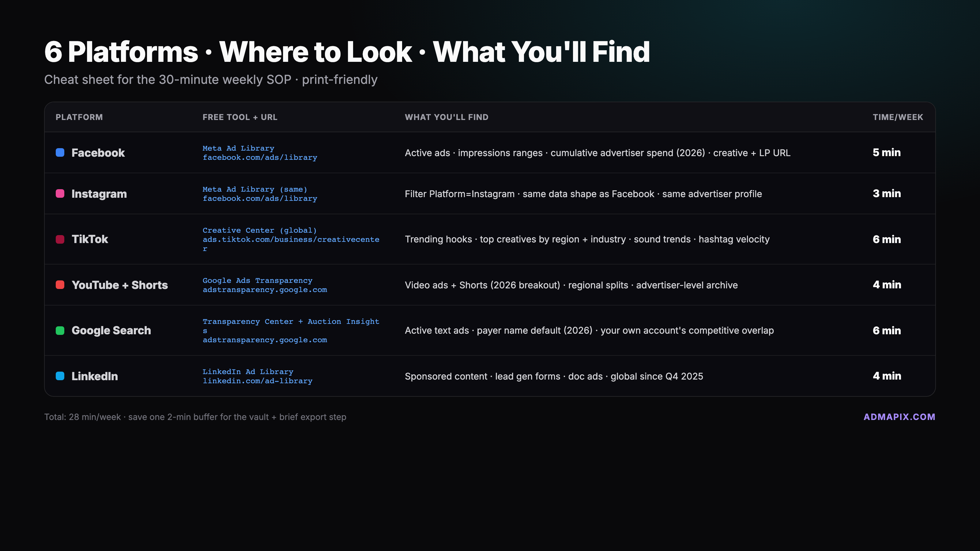980x551 pixels.
Task: Open the Instagram row's Meta Ad Library (same) link
Action: point(254,189)
